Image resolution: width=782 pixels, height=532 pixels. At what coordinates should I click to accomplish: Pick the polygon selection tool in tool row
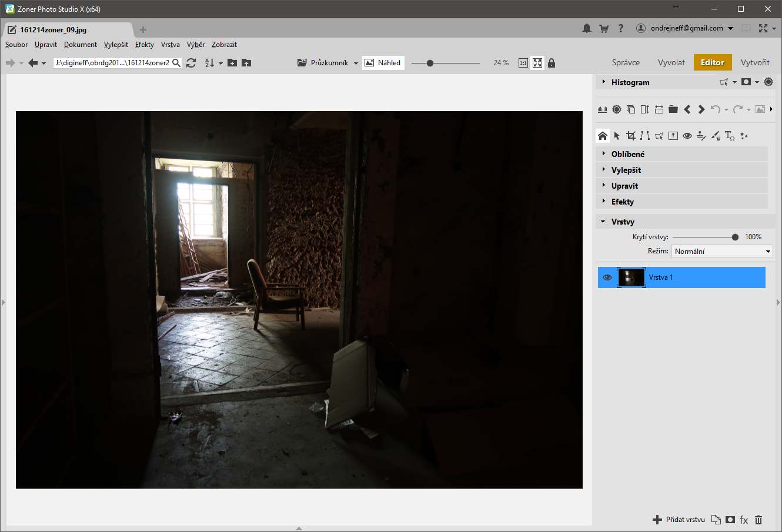tap(659, 136)
